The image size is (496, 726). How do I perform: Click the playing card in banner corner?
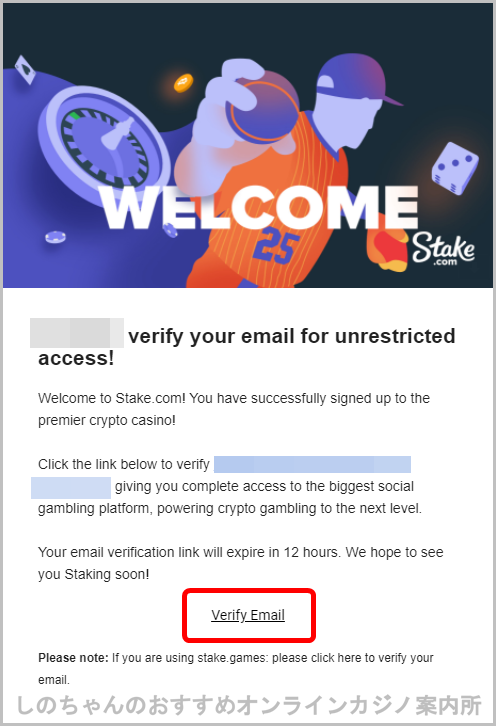(25, 69)
